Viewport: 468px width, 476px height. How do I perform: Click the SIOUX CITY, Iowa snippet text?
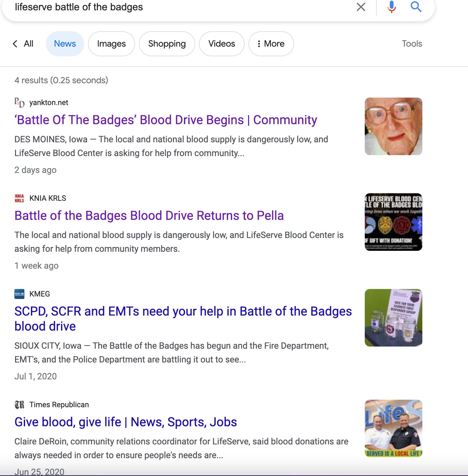(x=171, y=353)
